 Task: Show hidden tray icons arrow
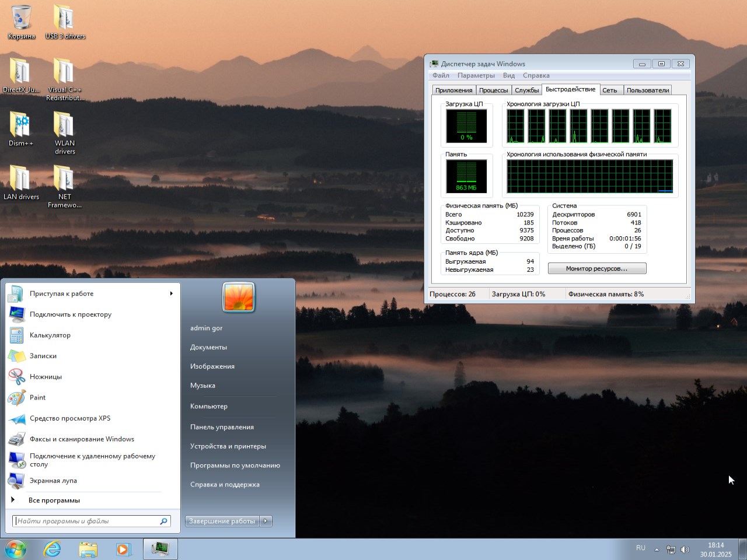coord(657,549)
